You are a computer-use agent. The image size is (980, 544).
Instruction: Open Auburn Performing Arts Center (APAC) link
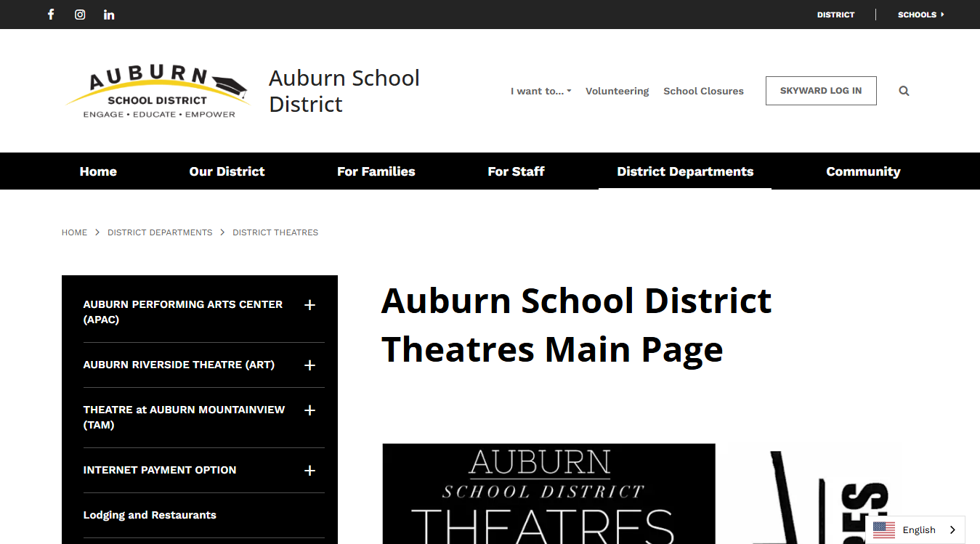click(x=183, y=312)
